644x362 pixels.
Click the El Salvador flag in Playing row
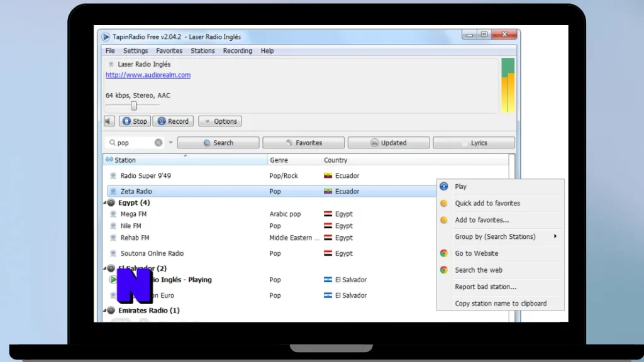pyautogui.click(x=328, y=280)
